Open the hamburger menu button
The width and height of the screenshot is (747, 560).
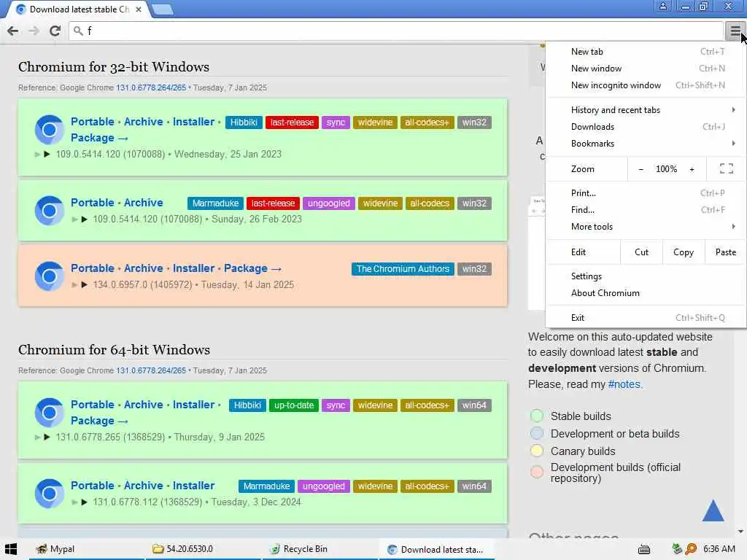click(735, 31)
